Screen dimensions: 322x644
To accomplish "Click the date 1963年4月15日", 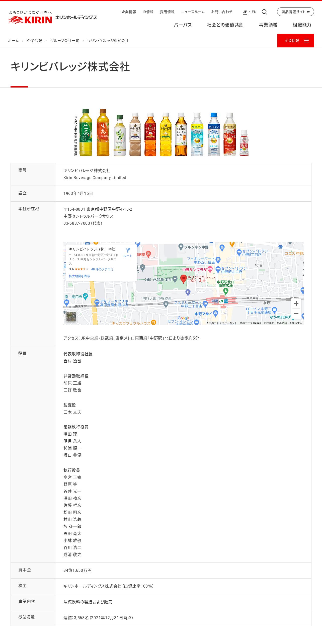I will [x=78, y=193].
